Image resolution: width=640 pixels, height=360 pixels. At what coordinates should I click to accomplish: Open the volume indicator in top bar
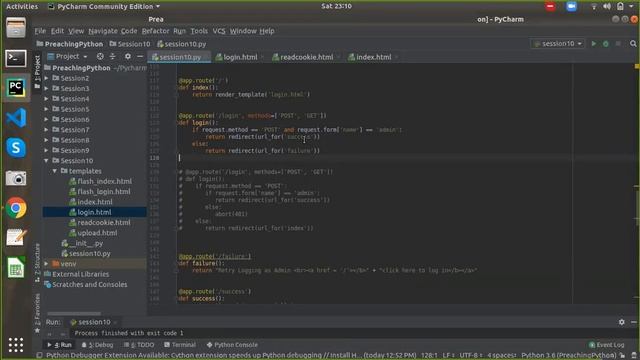click(x=607, y=6)
